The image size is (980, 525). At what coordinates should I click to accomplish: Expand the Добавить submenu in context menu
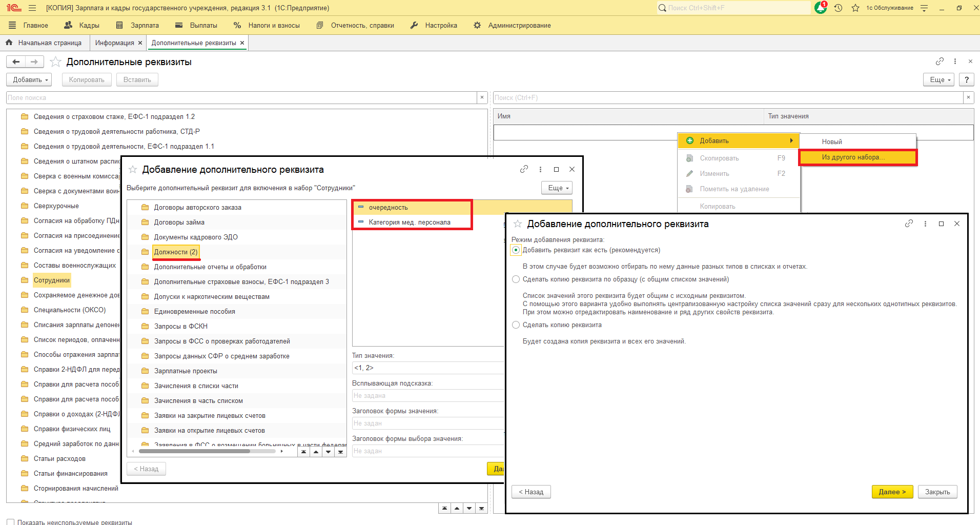(x=739, y=141)
